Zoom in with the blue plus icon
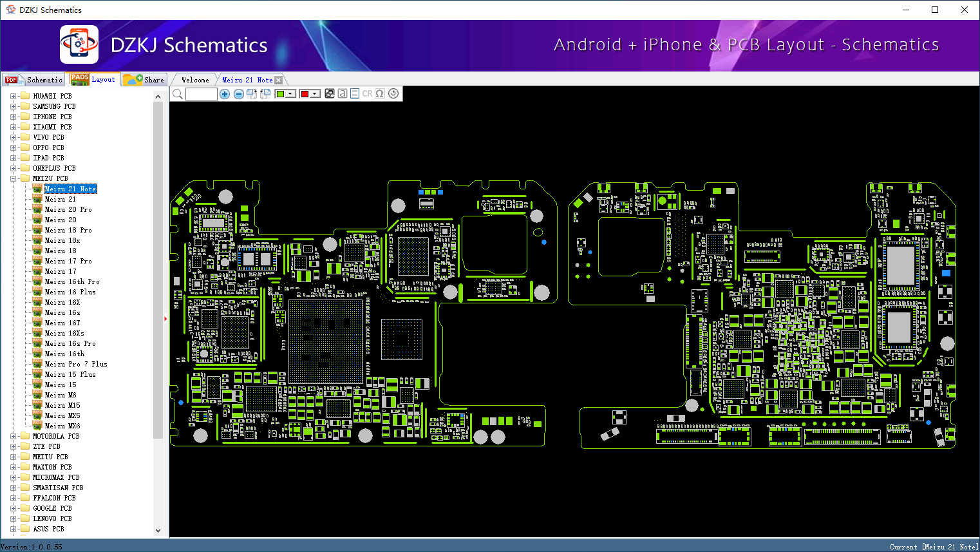 [225, 94]
